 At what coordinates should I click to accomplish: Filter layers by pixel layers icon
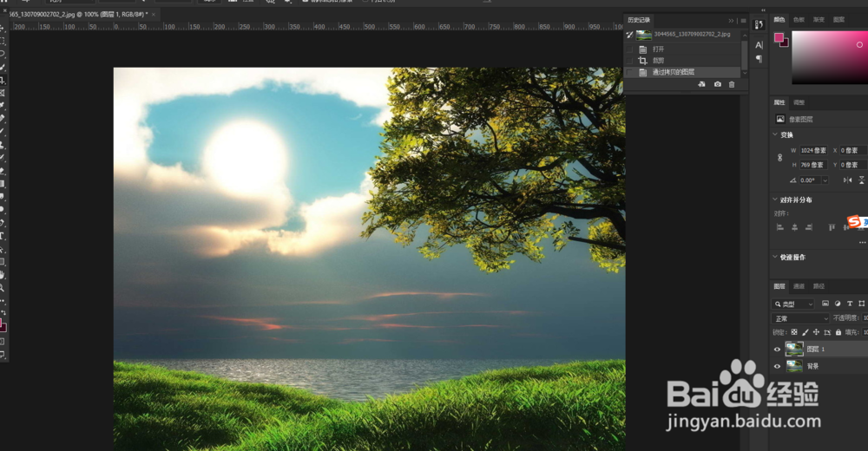click(825, 304)
